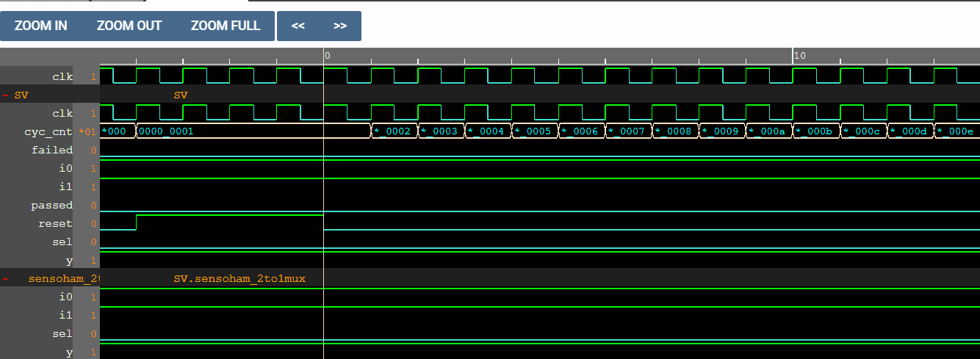Select the top-level clk signal outside the SV group
The height and width of the screenshot is (359, 980).
(x=62, y=76)
